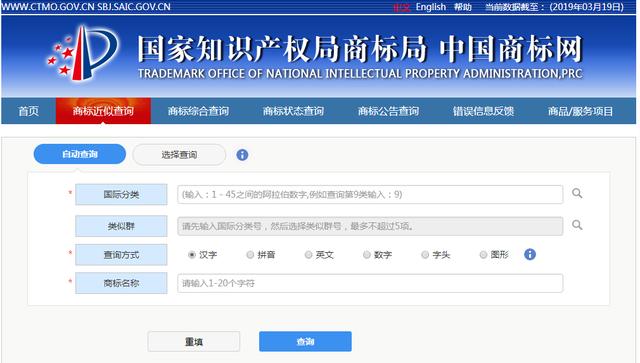Click the Trademark Office logo emblem

tap(83, 53)
